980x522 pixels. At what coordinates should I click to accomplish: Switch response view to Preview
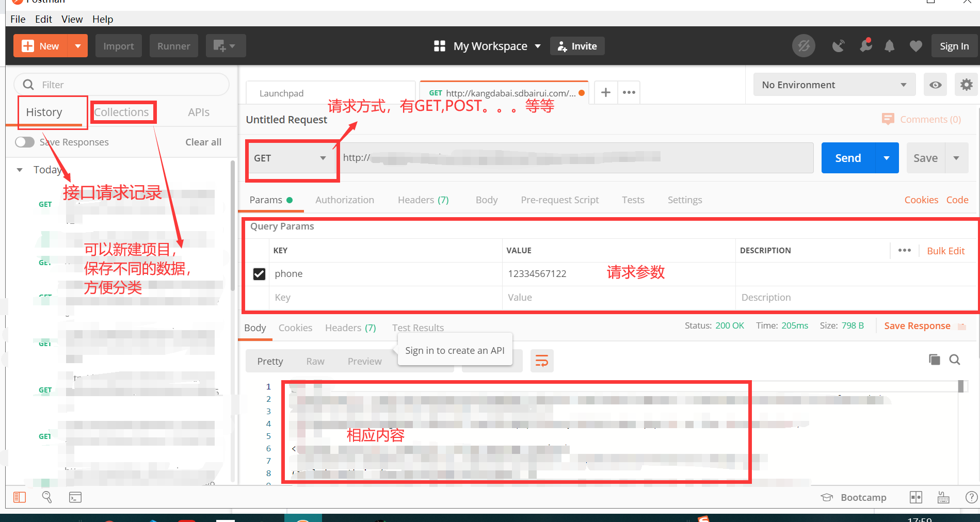[x=365, y=361]
